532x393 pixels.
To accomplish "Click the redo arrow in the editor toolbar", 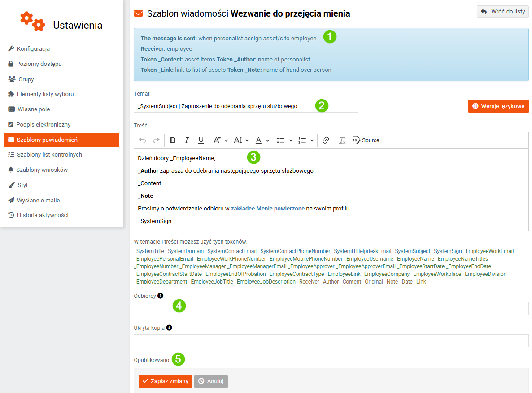I will point(156,140).
